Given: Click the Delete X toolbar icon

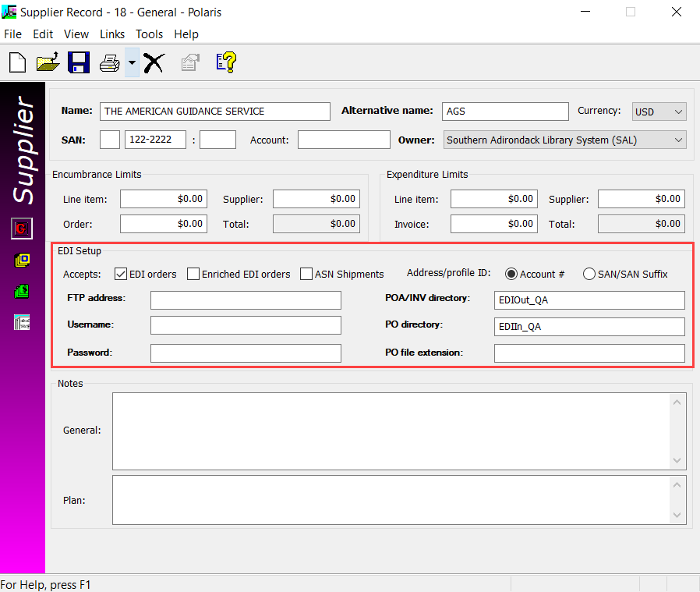Looking at the screenshot, I should point(154,62).
